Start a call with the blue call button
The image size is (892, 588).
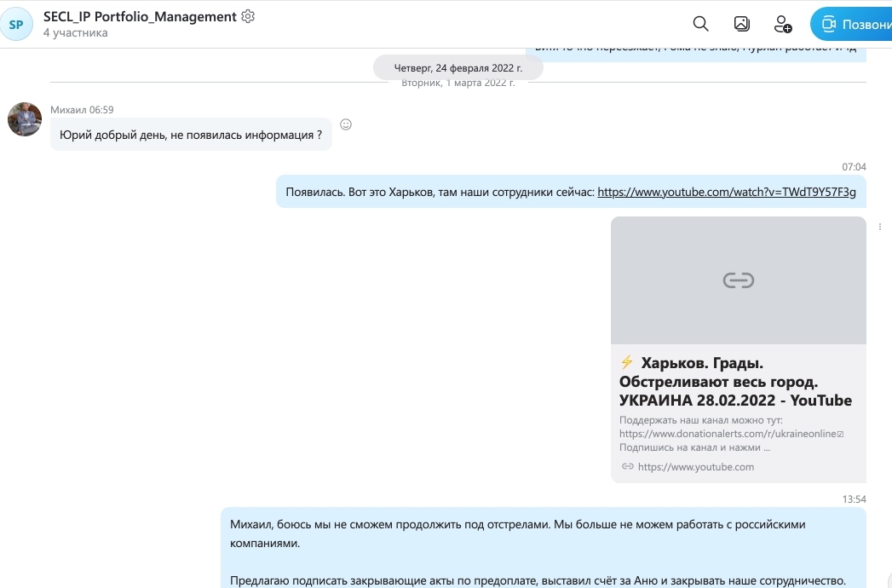(850, 24)
